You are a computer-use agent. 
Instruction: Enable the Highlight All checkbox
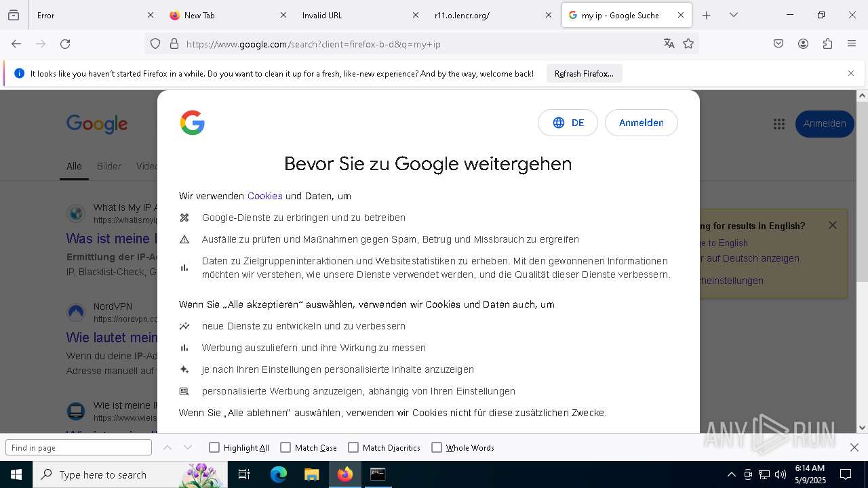[x=214, y=447]
